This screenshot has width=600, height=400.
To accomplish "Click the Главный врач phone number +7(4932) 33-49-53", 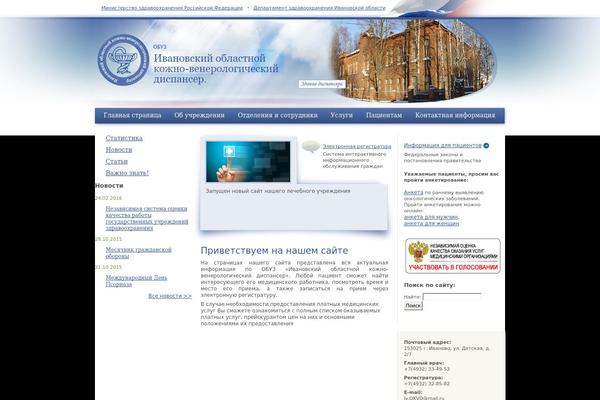I will [427, 369].
